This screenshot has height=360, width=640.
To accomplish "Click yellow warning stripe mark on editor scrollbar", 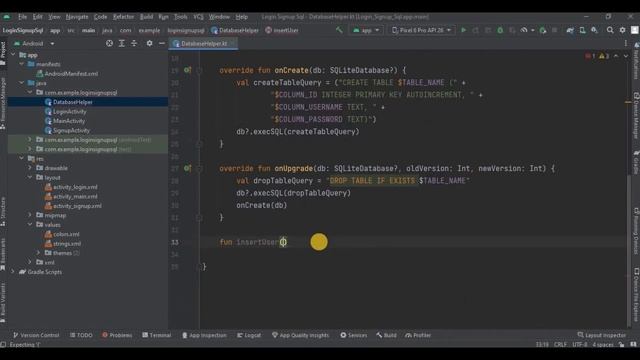I will pyautogui.click(x=628, y=102).
